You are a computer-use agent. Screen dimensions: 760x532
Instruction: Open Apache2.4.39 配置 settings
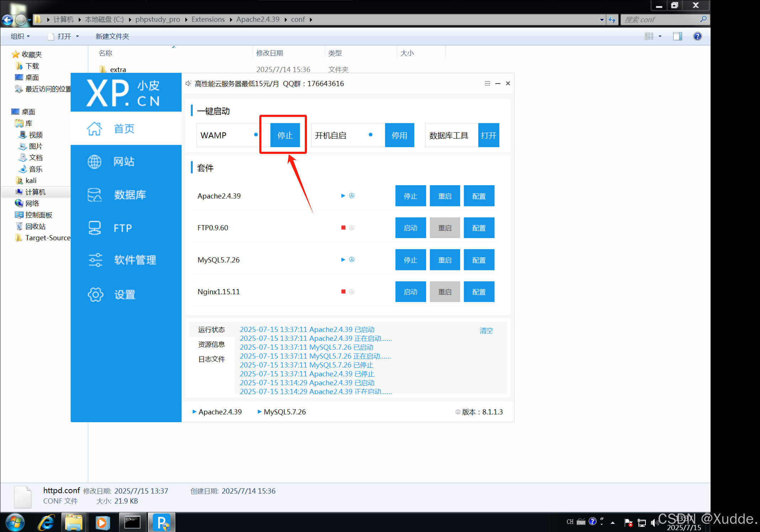point(479,196)
